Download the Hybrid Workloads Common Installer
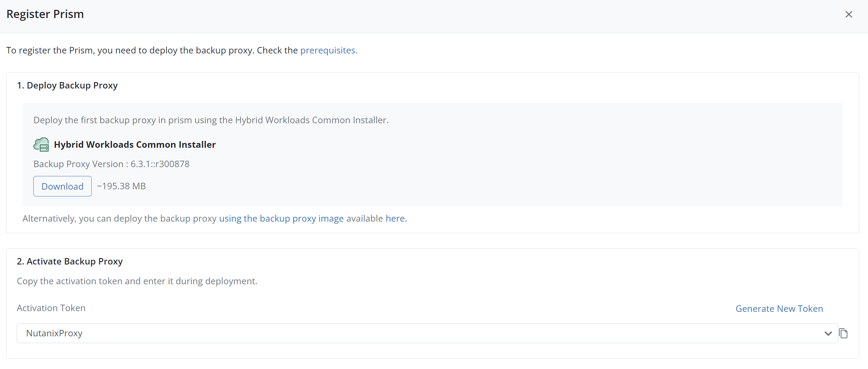 (x=62, y=186)
